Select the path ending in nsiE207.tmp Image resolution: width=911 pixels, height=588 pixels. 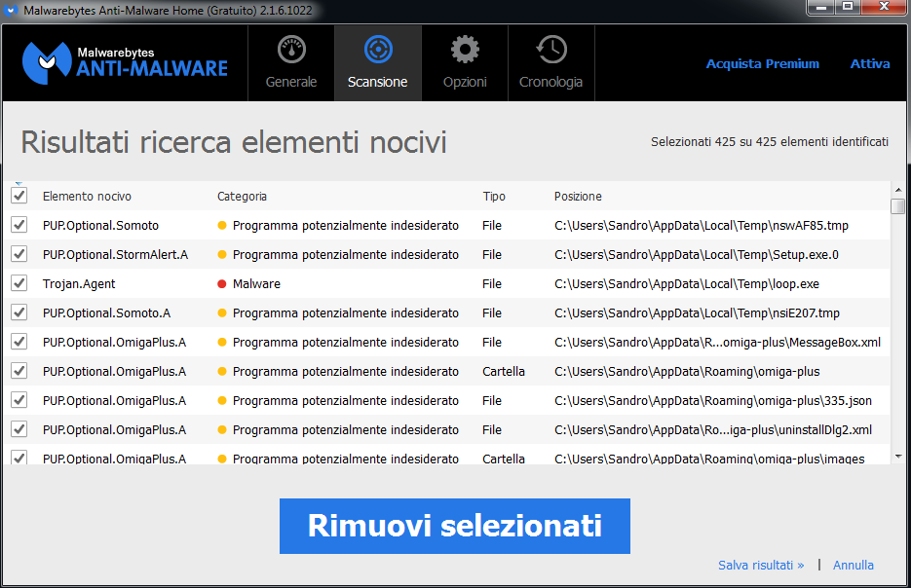click(697, 312)
